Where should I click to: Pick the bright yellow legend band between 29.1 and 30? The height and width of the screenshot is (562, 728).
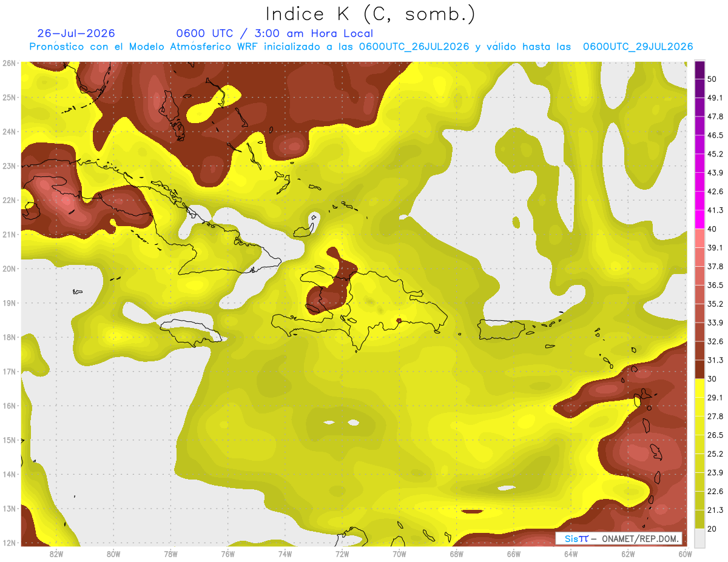point(699,388)
